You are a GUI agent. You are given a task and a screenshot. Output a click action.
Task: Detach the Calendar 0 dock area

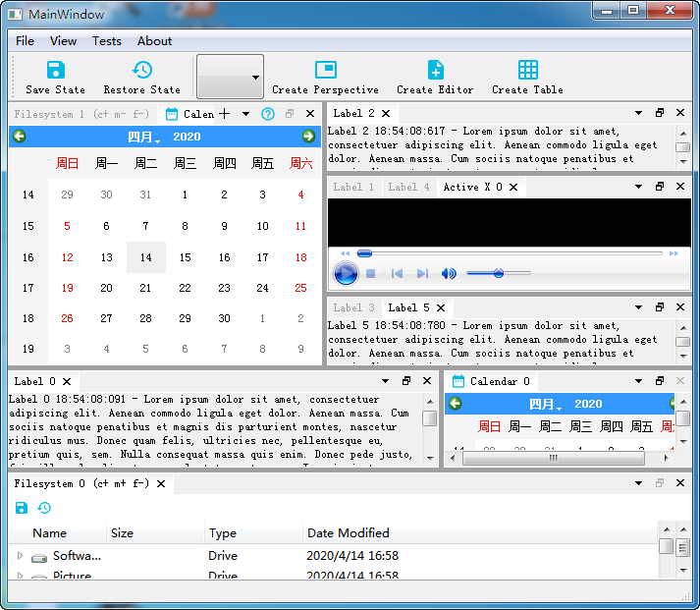(660, 380)
